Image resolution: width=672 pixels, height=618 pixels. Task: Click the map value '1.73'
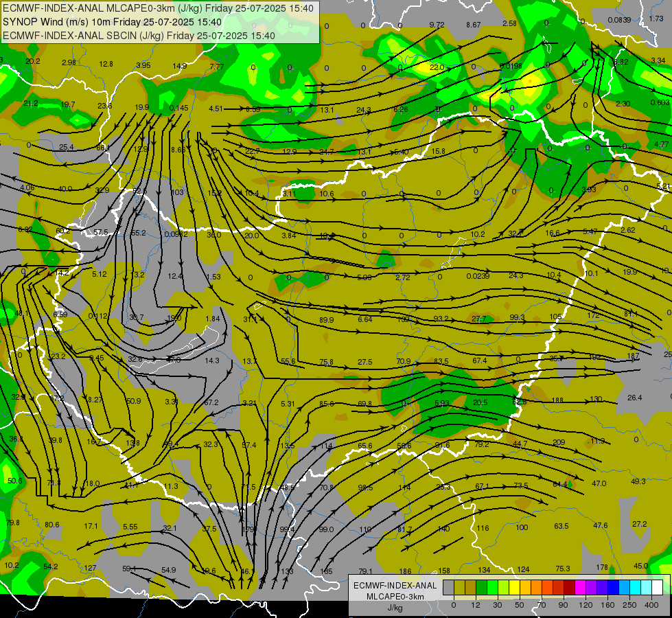click(x=656, y=19)
